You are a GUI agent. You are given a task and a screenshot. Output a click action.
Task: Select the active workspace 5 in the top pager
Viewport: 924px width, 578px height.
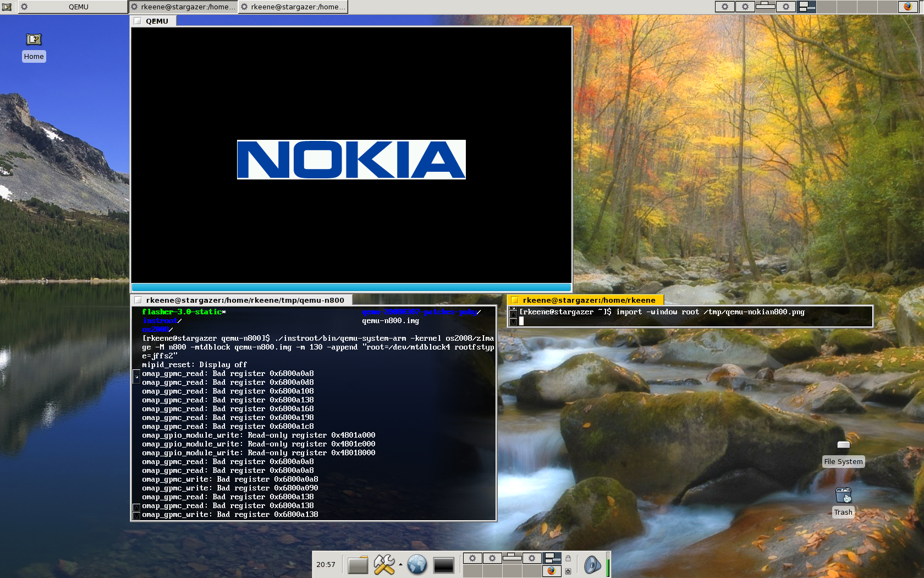pyautogui.click(x=806, y=7)
